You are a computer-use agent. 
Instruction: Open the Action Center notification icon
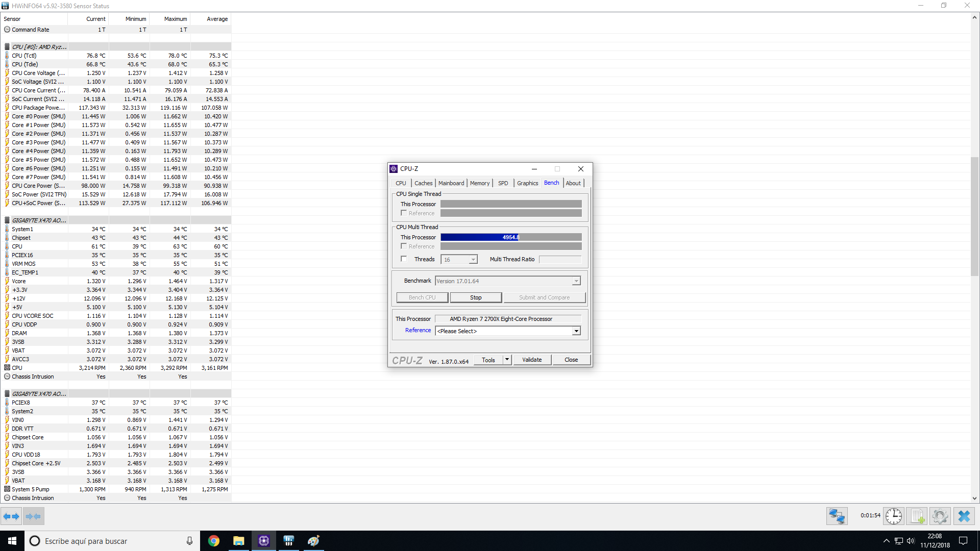(963, 541)
